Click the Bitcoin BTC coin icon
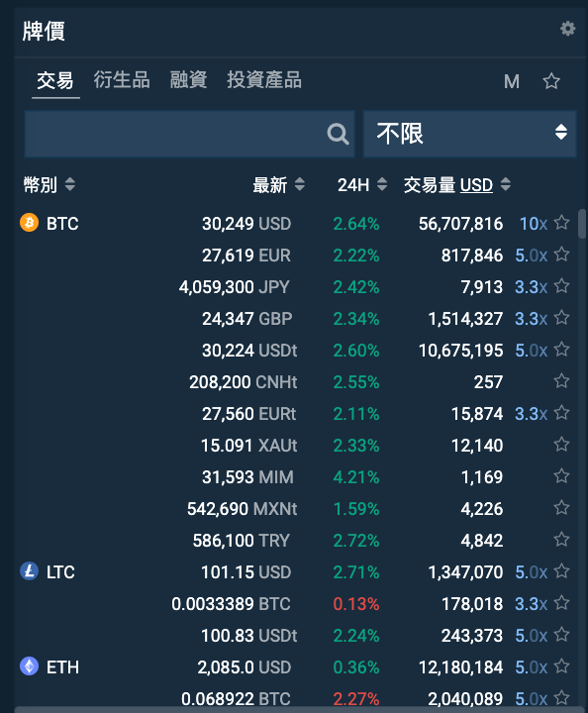Viewport: 588px width, 713px height. 29,223
